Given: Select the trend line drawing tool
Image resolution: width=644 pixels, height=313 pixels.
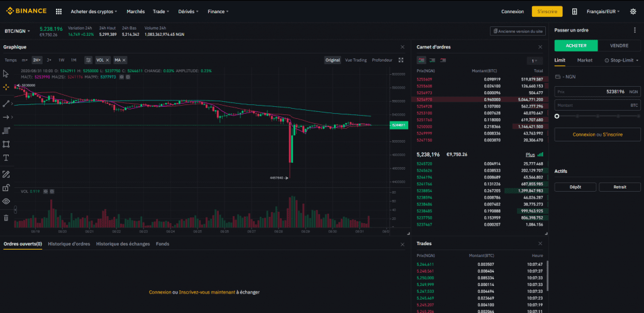Looking at the screenshot, I should [x=6, y=103].
